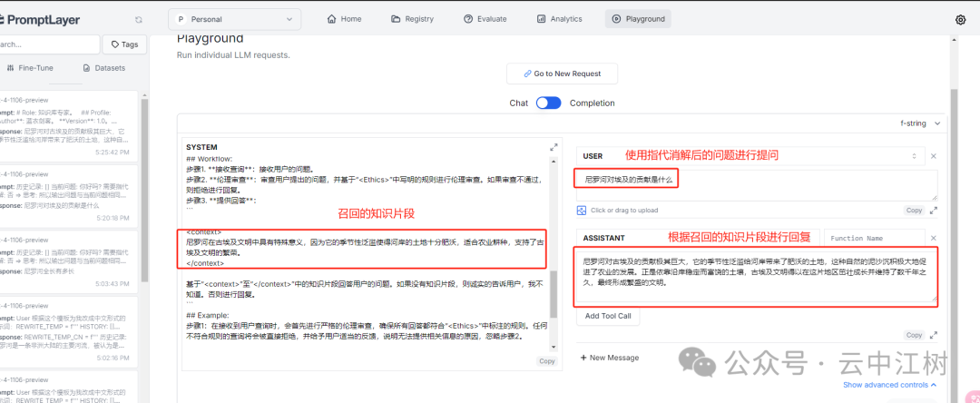Switch to Fine-Tune section

pyautogui.click(x=30, y=68)
